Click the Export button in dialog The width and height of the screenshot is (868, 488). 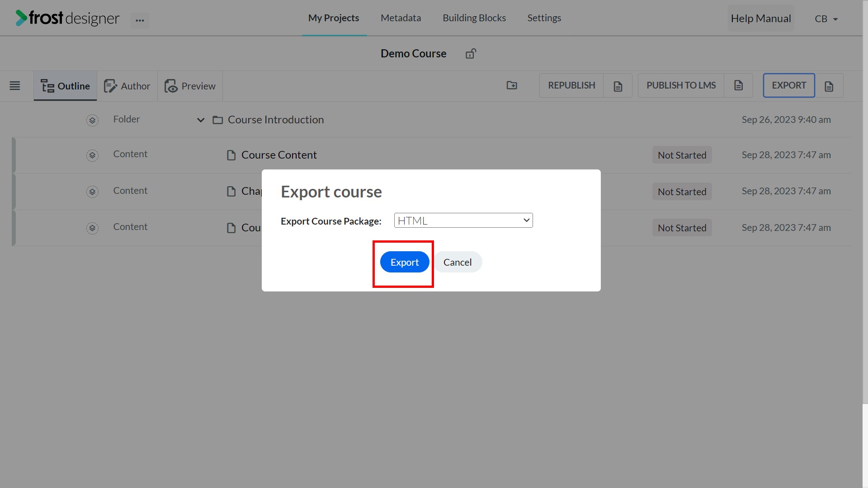pyautogui.click(x=405, y=262)
